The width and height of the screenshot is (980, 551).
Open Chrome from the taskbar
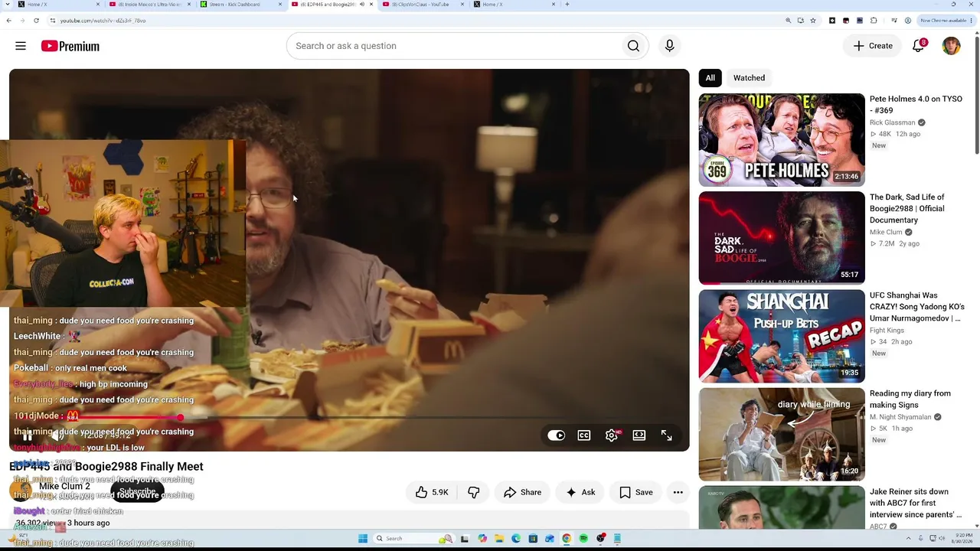pos(567,539)
